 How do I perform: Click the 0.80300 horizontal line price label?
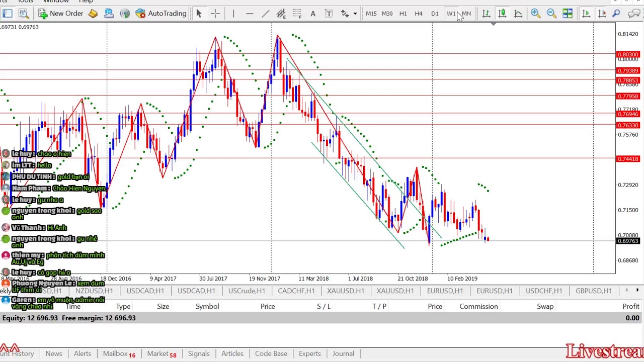[628, 54]
